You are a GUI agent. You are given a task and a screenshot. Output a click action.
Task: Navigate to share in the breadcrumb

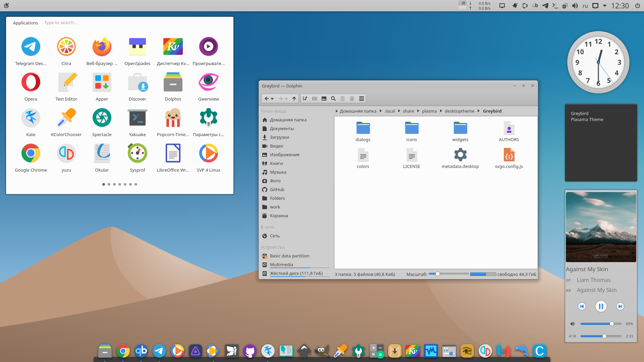point(408,111)
